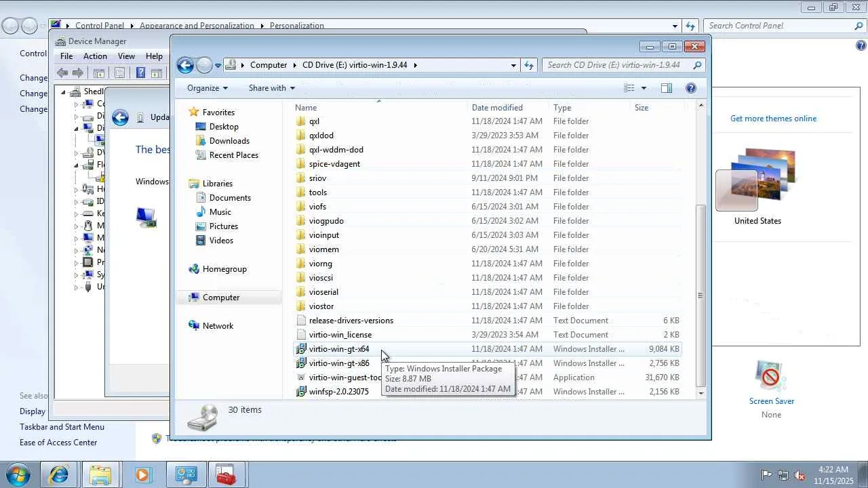Open the spice-vdagent folder

click(334, 164)
